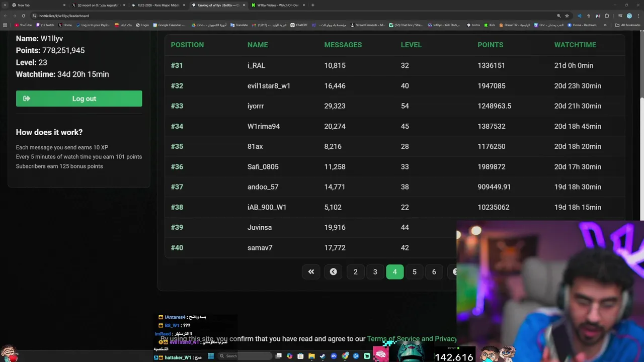
Task: Open leaderboard page 6
Action: point(434,271)
